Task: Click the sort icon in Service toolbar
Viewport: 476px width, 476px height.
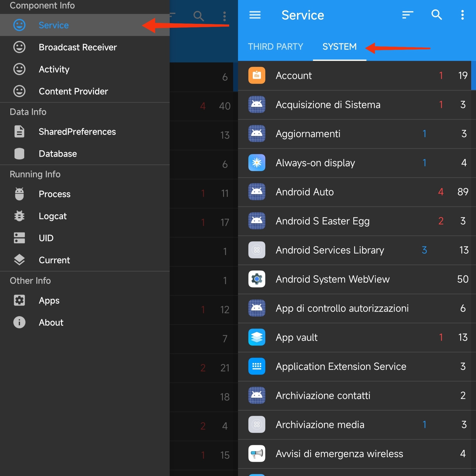Action: (407, 15)
